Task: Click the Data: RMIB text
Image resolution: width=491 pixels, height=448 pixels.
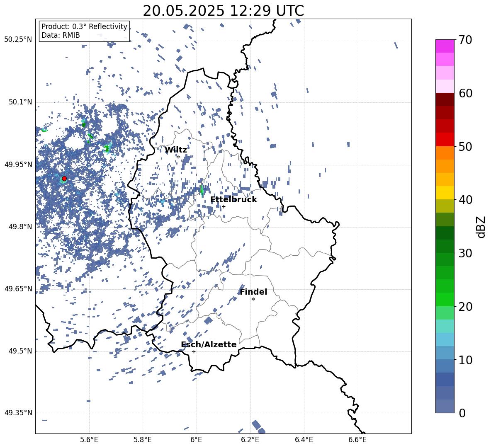Action: click(61, 35)
